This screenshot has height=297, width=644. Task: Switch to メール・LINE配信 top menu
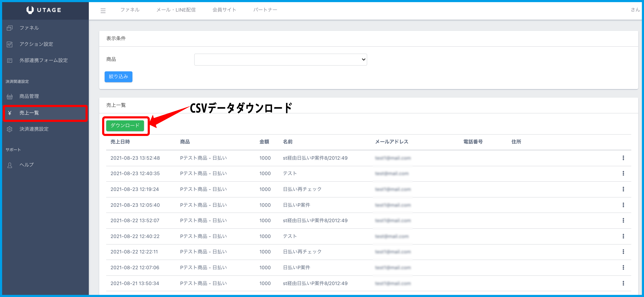pos(176,10)
